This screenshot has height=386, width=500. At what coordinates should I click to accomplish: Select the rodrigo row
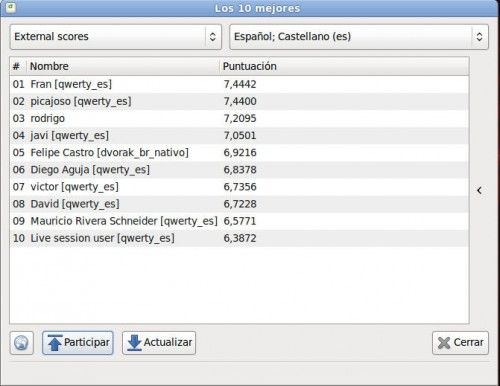click(239, 118)
